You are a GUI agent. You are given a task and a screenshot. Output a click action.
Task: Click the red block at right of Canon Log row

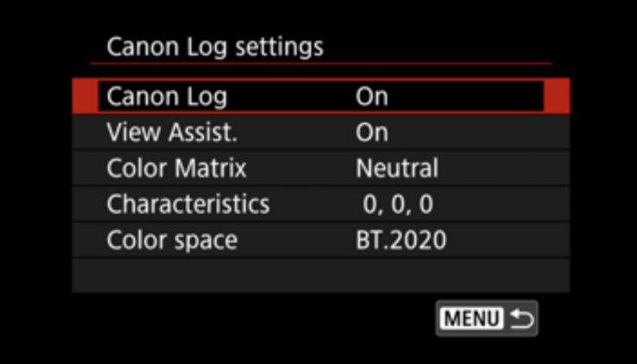tap(557, 96)
